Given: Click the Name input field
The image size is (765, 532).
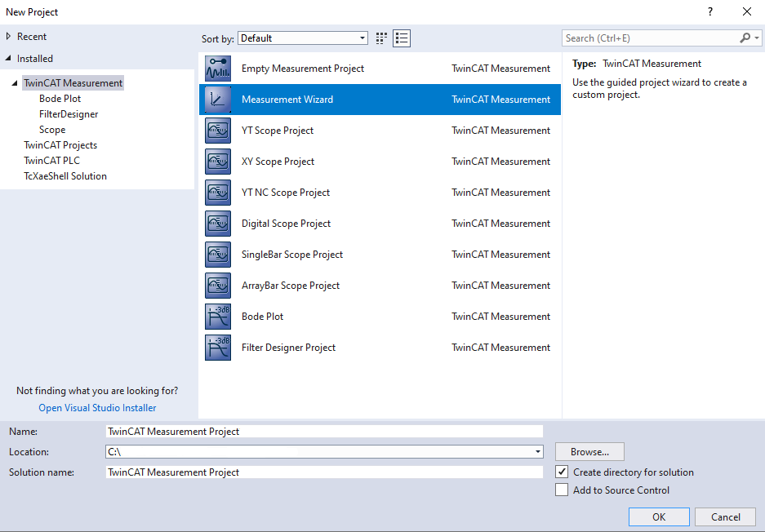Looking at the screenshot, I should click(324, 432).
